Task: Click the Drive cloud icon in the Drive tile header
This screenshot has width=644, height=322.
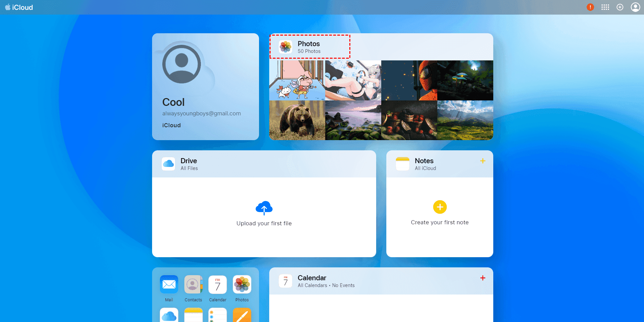Action: (x=168, y=164)
